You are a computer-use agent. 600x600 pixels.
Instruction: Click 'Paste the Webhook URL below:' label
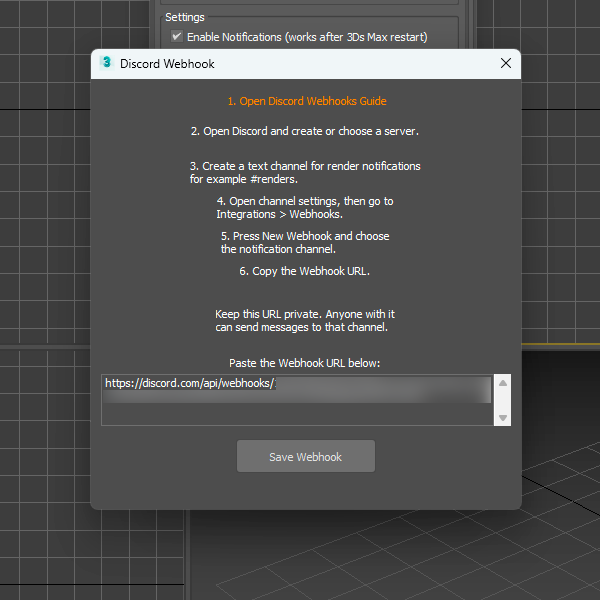point(305,363)
